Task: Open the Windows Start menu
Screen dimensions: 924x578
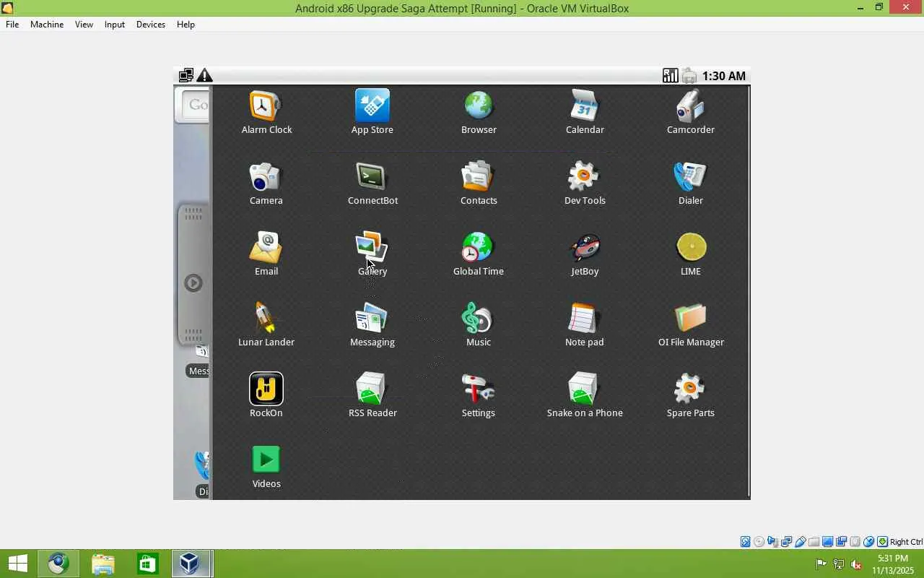Action: point(18,564)
